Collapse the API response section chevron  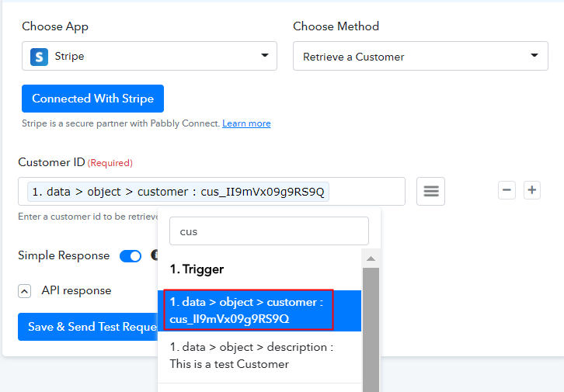click(24, 291)
